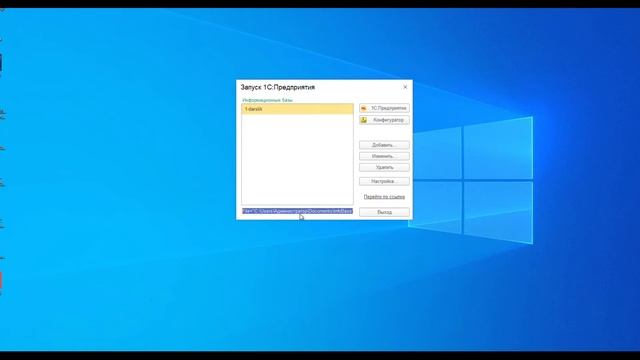Launch the 1С:Предприятие mode button
The image size is (640, 360).
[x=384, y=108]
